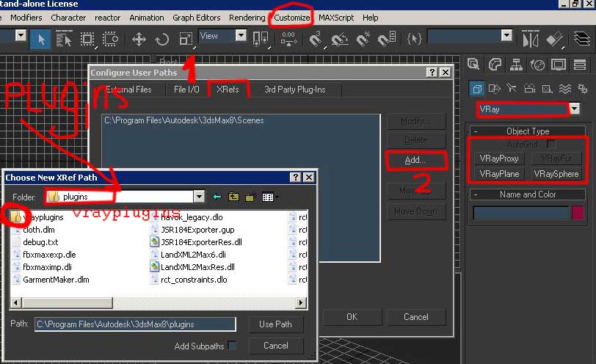
Task: Click help button in Choose New XRef Path
Action: (295, 177)
